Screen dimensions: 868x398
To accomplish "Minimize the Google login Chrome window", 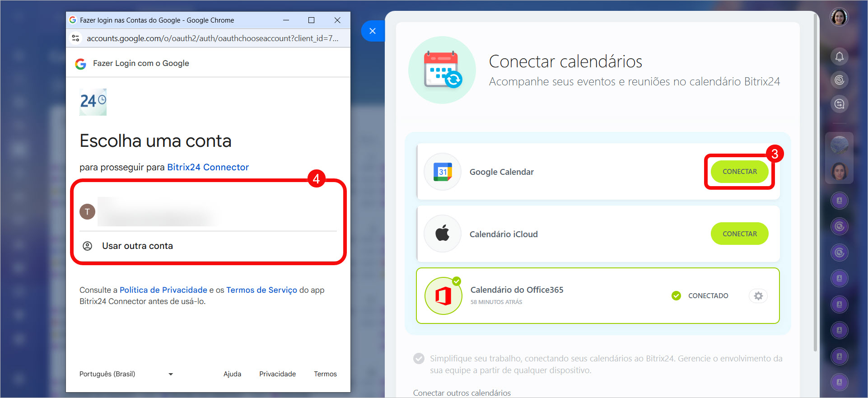I will [286, 20].
